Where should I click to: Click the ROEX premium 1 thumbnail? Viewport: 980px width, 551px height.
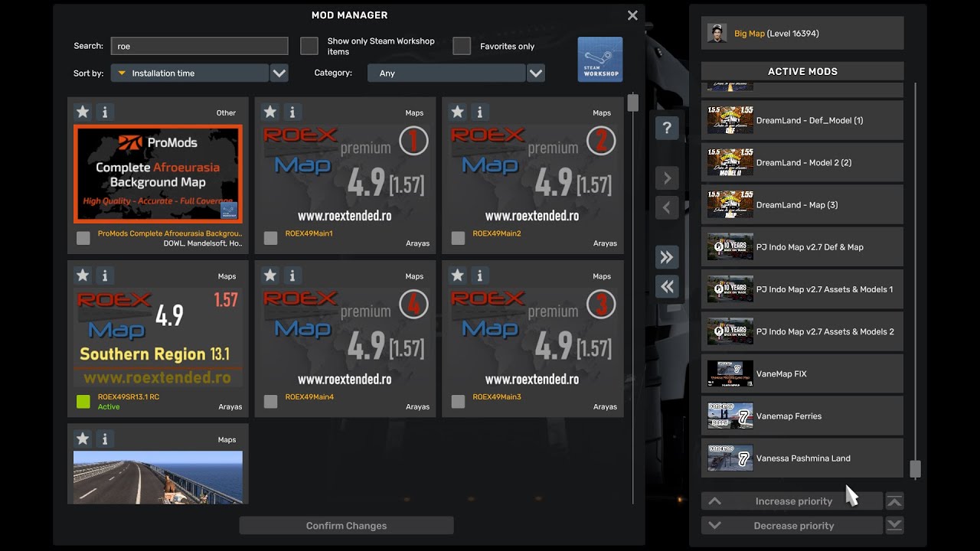coord(345,174)
